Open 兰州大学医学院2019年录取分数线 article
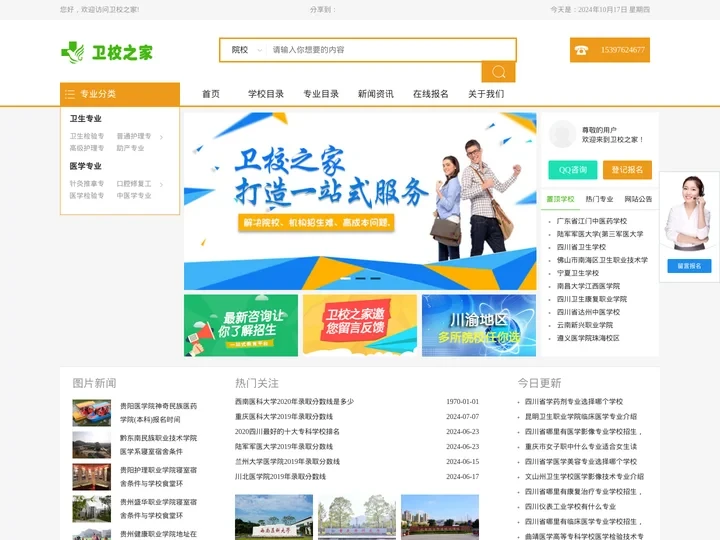 click(287, 461)
